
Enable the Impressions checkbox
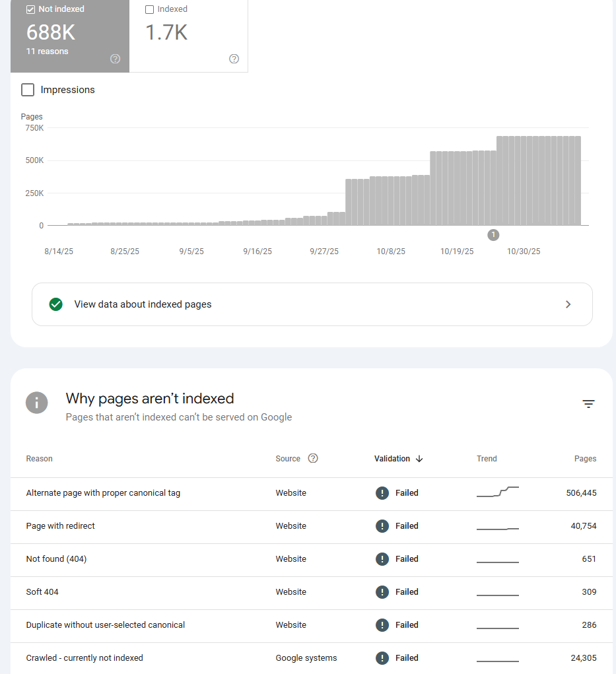[x=28, y=90]
